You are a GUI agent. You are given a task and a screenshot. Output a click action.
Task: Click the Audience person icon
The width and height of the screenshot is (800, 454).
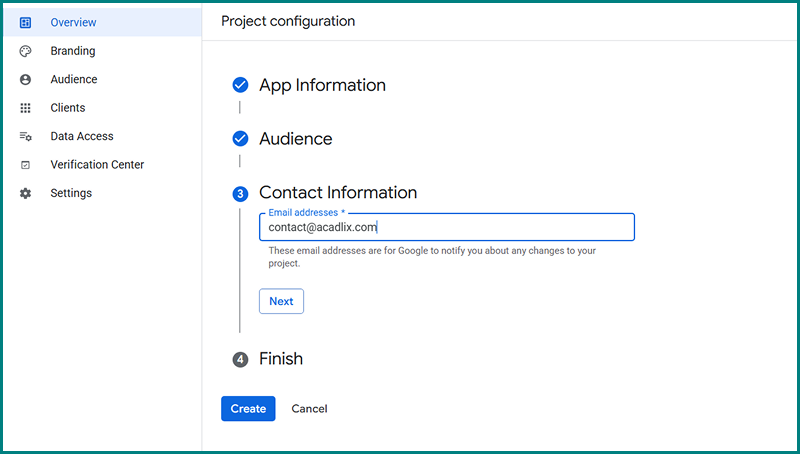click(26, 79)
